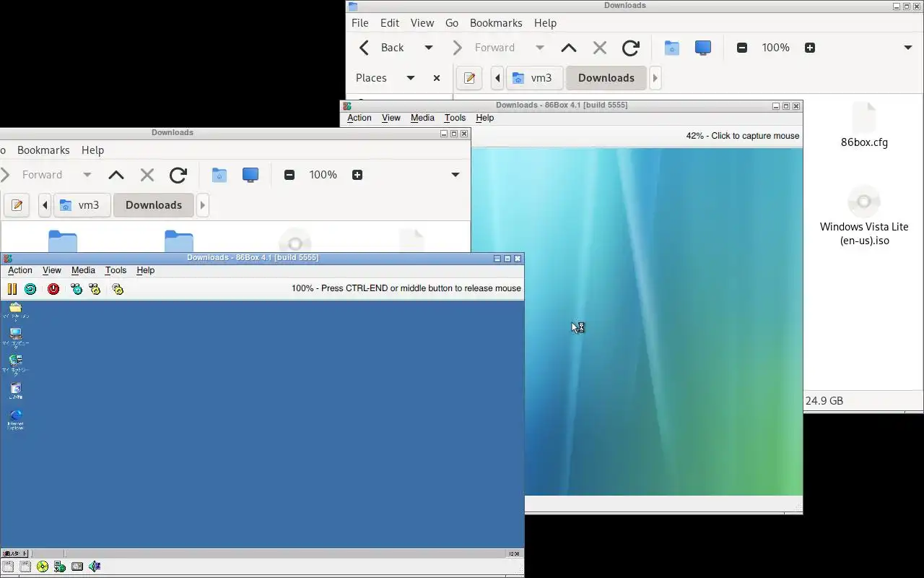Image resolution: width=924 pixels, height=578 pixels.
Task: Open File menu in top-right Downloads window
Action: click(x=360, y=23)
